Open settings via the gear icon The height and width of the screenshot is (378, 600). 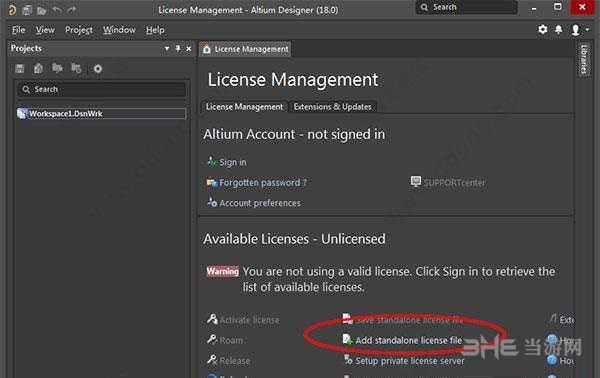(543, 29)
